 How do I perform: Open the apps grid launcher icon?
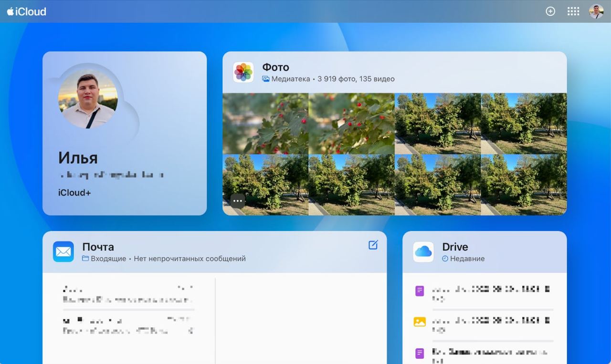[x=573, y=11]
